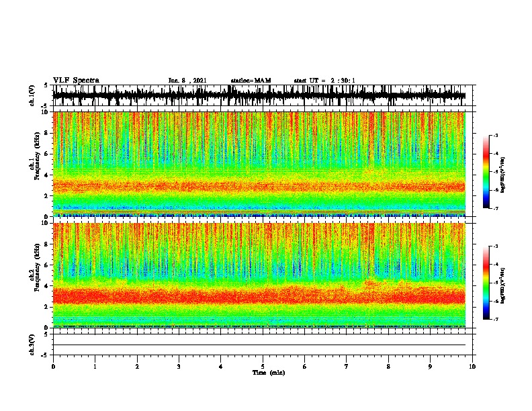Click the "ch.1(V)" waveform axis label
The image size is (532, 411).
click(32, 95)
